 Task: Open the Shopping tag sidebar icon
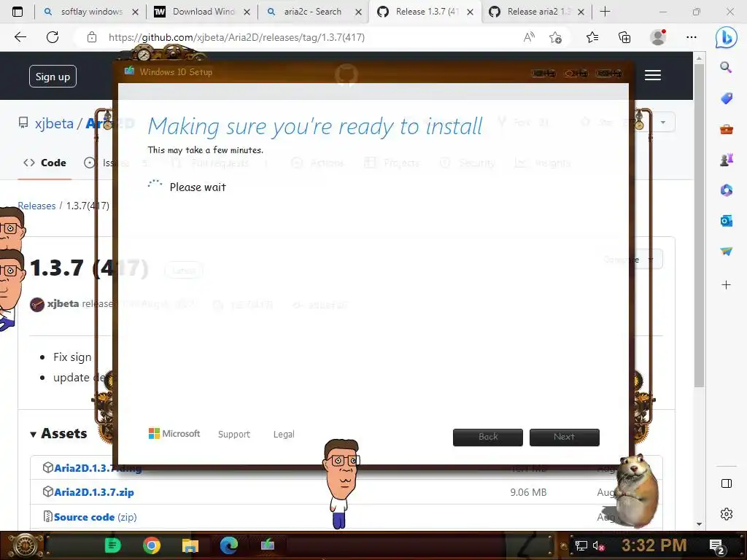pyautogui.click(x=726, y=98)
